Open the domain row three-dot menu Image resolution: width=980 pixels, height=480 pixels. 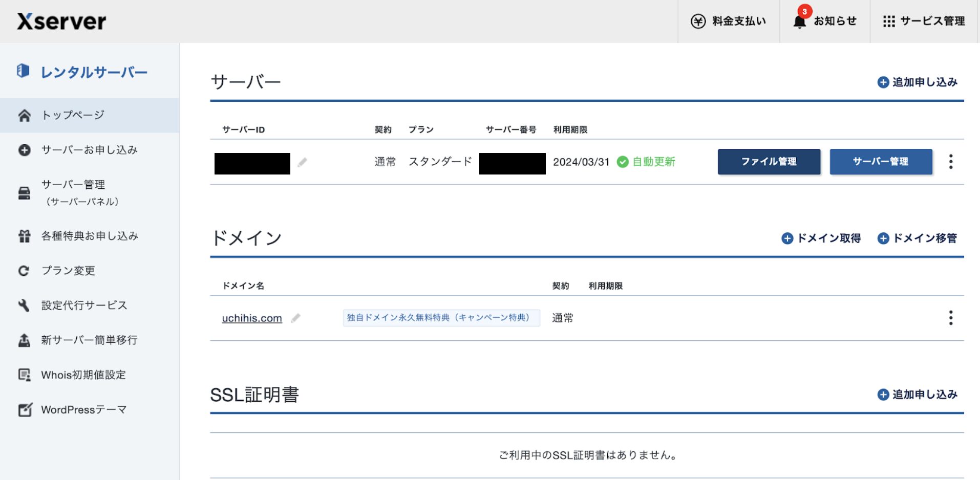point(950,318)
